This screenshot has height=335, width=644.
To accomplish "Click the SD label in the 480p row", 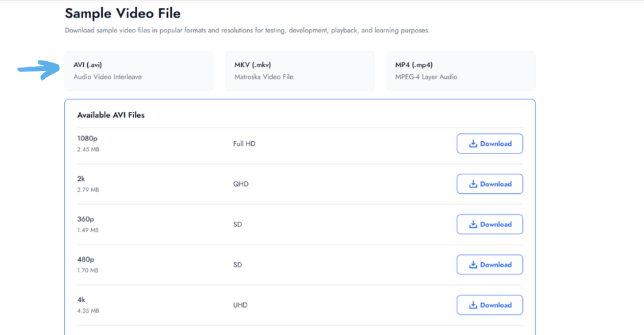I will (x=237, y=264).
